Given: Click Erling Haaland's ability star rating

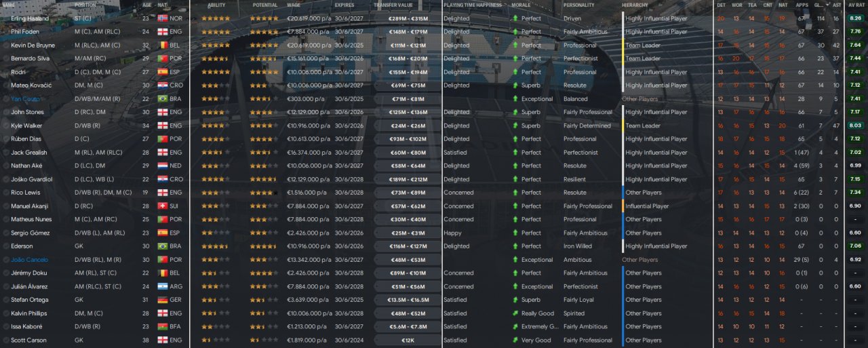Looking at the screenshot, I should (x=216, y=18).
